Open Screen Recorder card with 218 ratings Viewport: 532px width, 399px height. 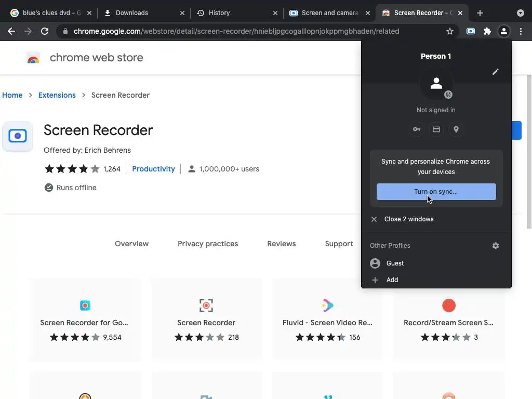pyautogui.click(x=206, y=320)
